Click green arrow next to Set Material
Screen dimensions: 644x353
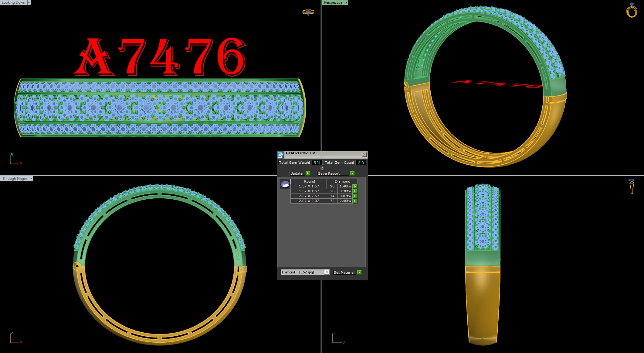(x=359, y=272)
